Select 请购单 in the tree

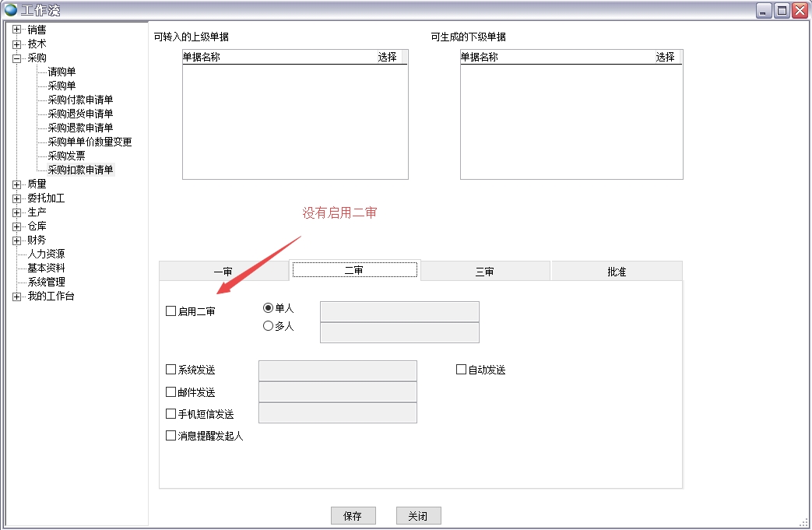62,72
